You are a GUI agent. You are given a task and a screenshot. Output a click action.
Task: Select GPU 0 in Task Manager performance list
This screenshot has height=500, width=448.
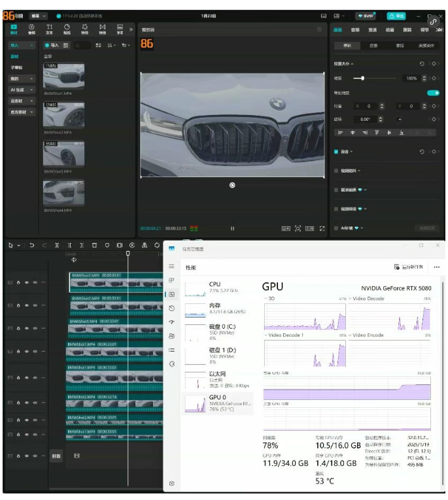[218, 403]
